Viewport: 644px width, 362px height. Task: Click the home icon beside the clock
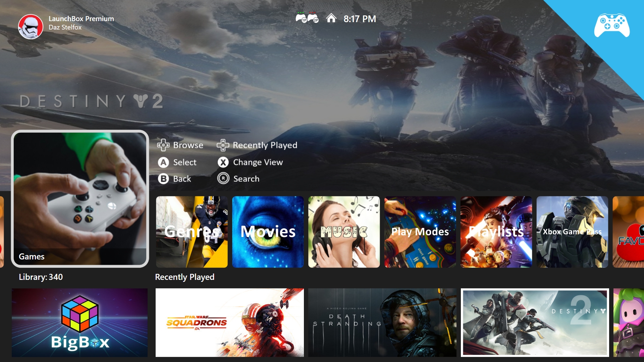331,18
